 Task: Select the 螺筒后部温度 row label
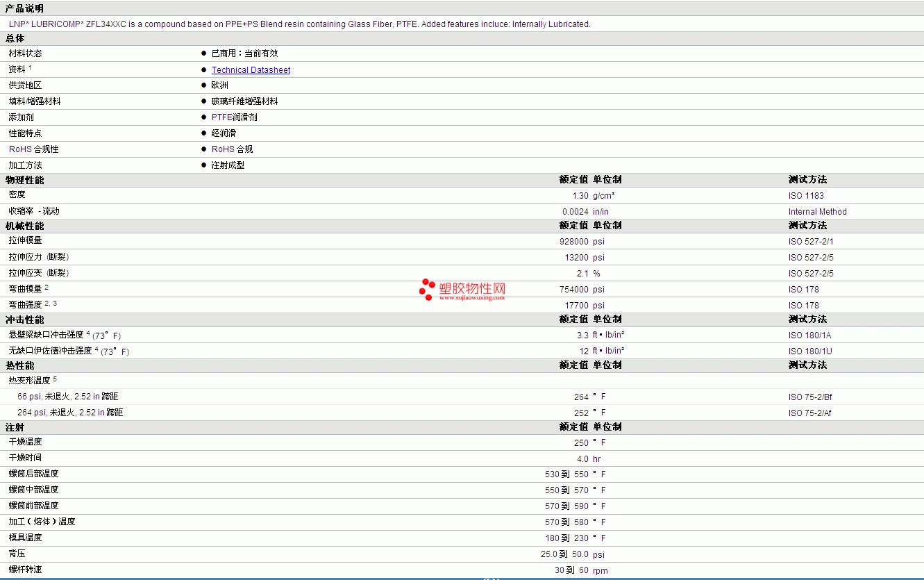33,474
